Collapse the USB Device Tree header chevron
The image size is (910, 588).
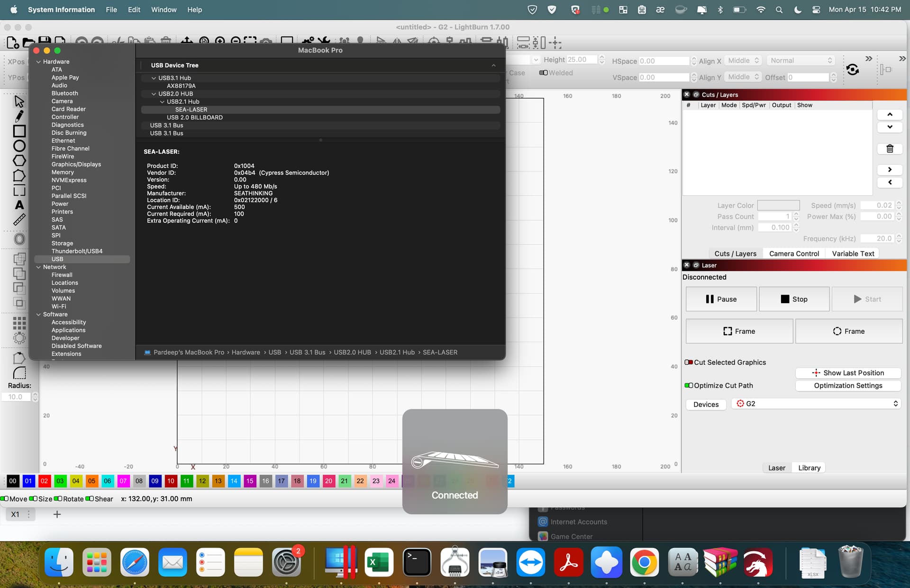tap(493, 65)
